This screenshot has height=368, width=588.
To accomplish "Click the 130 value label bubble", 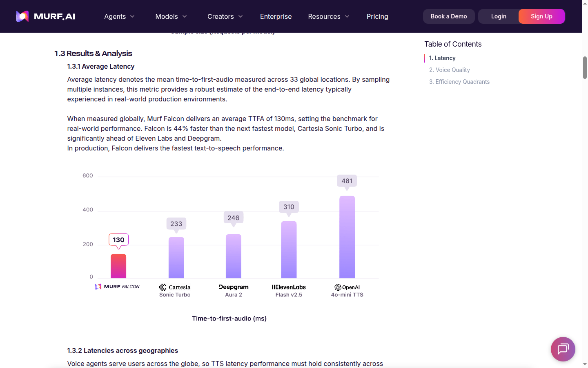I will pos(118,240).
